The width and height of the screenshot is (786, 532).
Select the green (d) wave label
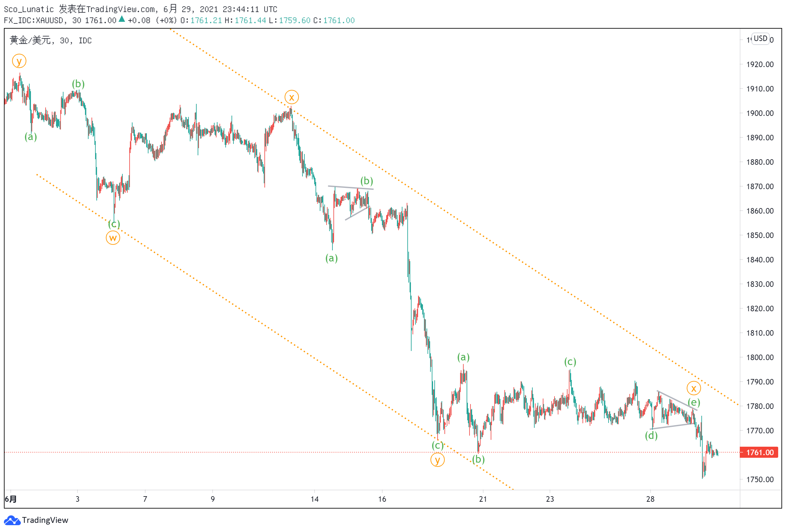tap(651, 436)
